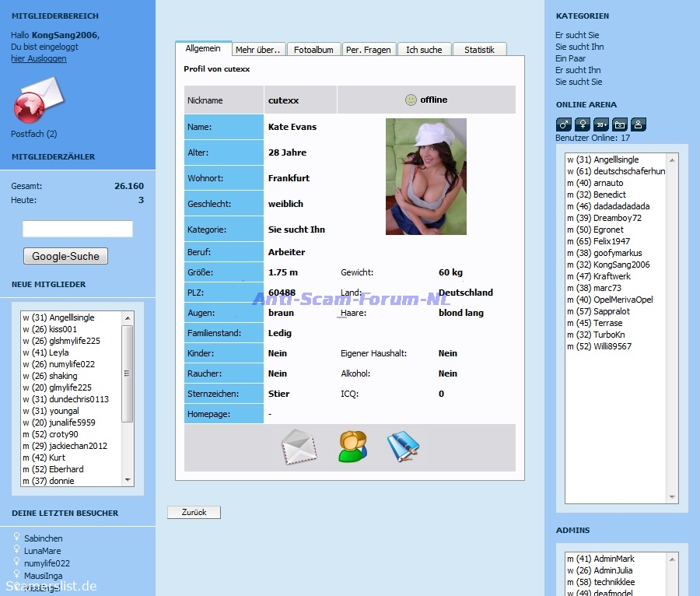Screen dimensions: 700x596
Task: Click the Zurück button
Action: [x=194, y=513]
